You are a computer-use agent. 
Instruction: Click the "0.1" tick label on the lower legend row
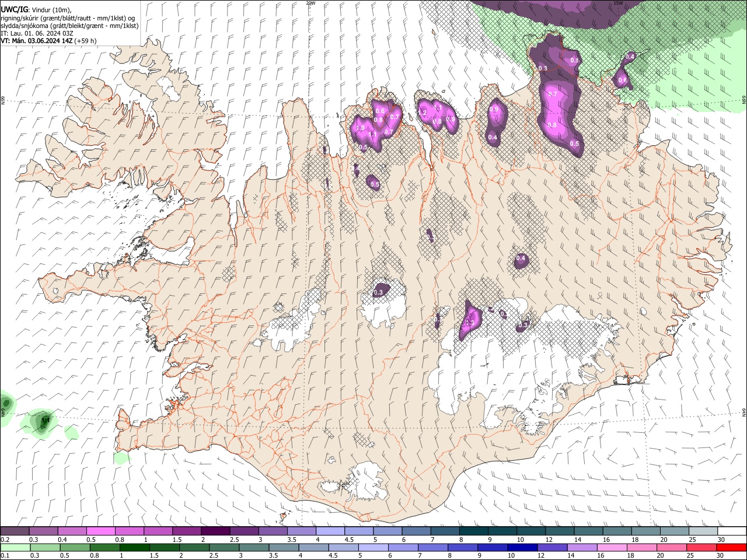click(x=4, y=555)
